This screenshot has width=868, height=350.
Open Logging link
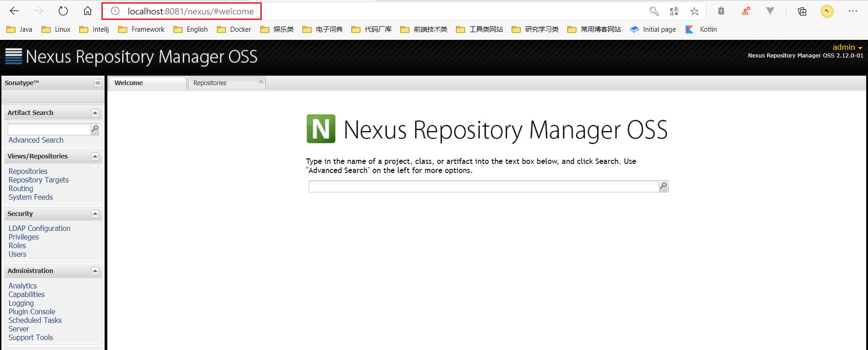tap(21, 303)
